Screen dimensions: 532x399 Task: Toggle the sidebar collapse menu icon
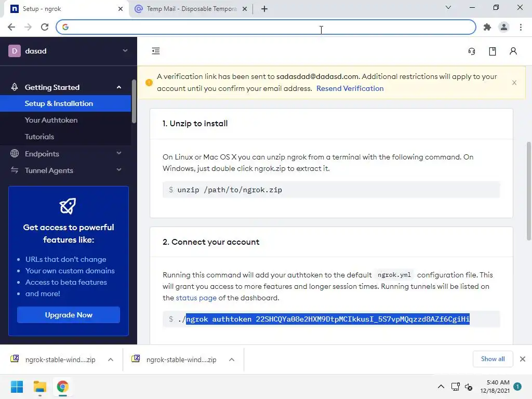[156, 51]
